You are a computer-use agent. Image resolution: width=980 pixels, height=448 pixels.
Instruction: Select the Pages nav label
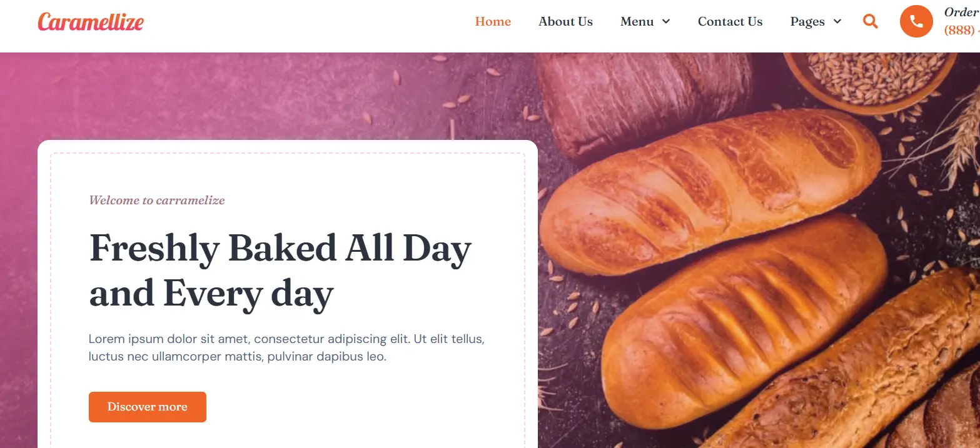(807, 22)
